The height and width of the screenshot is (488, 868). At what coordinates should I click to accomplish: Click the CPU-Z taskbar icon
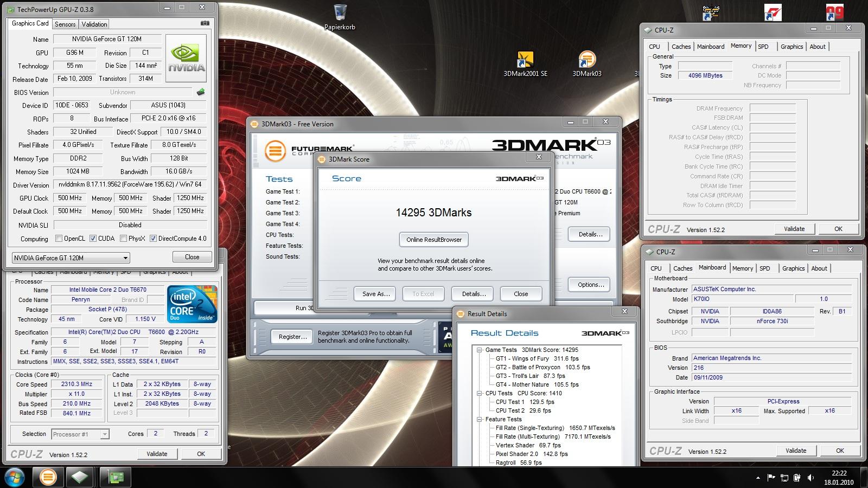coord(80,477)
